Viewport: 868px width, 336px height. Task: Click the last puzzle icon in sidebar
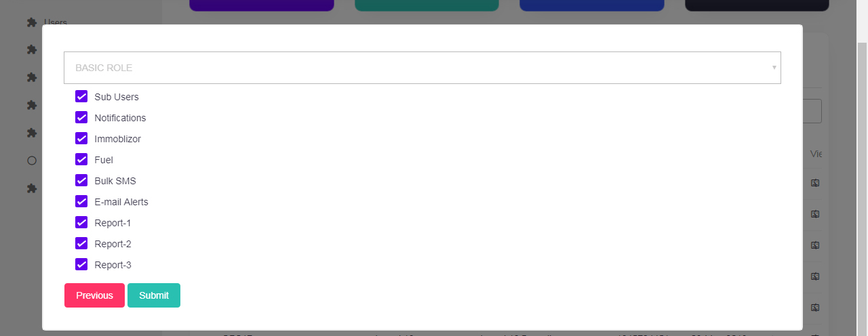pos(31,188)
